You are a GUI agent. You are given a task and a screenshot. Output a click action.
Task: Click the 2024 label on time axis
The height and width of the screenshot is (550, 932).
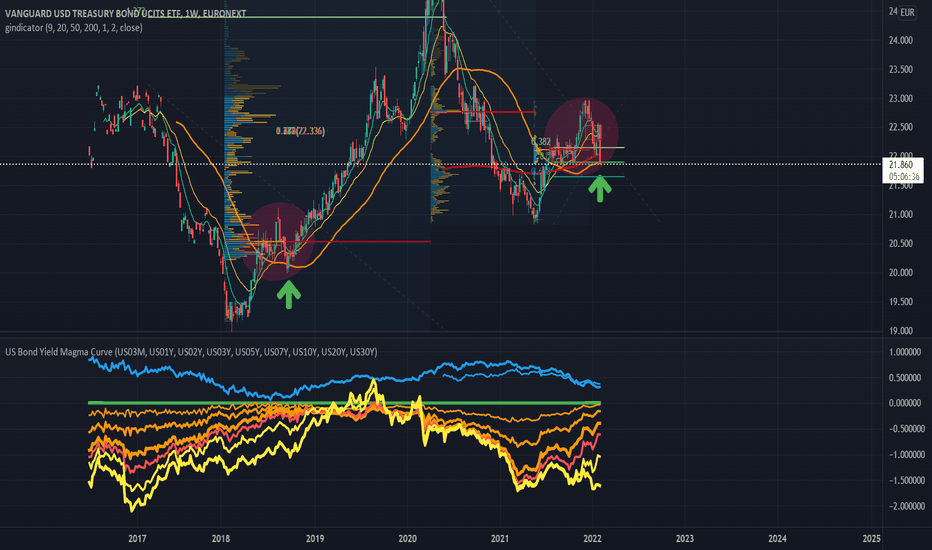(x=777, y=539)
